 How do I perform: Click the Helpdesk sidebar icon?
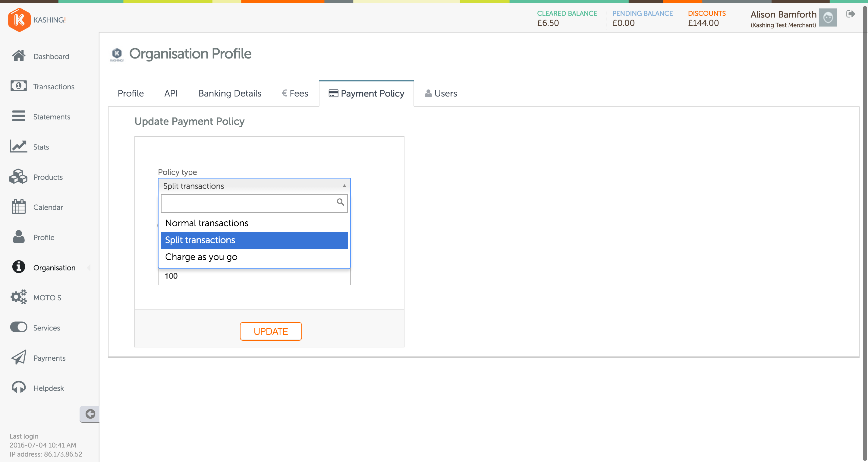(x=19, y=388)
